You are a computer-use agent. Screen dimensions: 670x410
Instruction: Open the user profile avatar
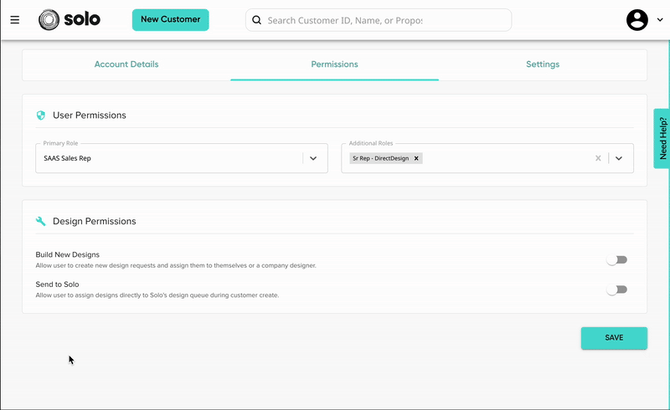pos(637,20)
